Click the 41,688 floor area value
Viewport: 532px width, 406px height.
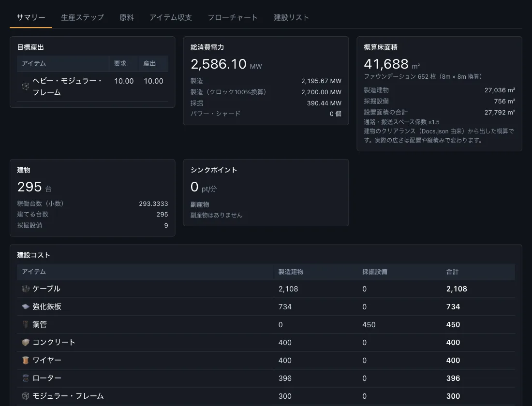386,64
